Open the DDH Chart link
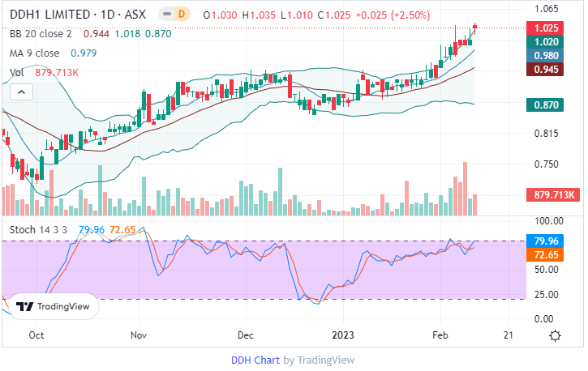588x371 pixels. pyautogui.click(x=255, y=360)
